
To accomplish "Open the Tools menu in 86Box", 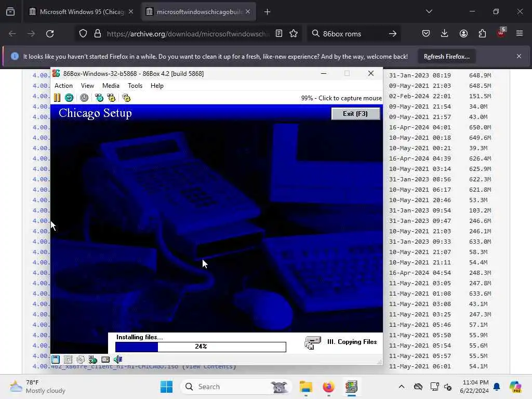I will pyautogui.click(x=135, y=86).
